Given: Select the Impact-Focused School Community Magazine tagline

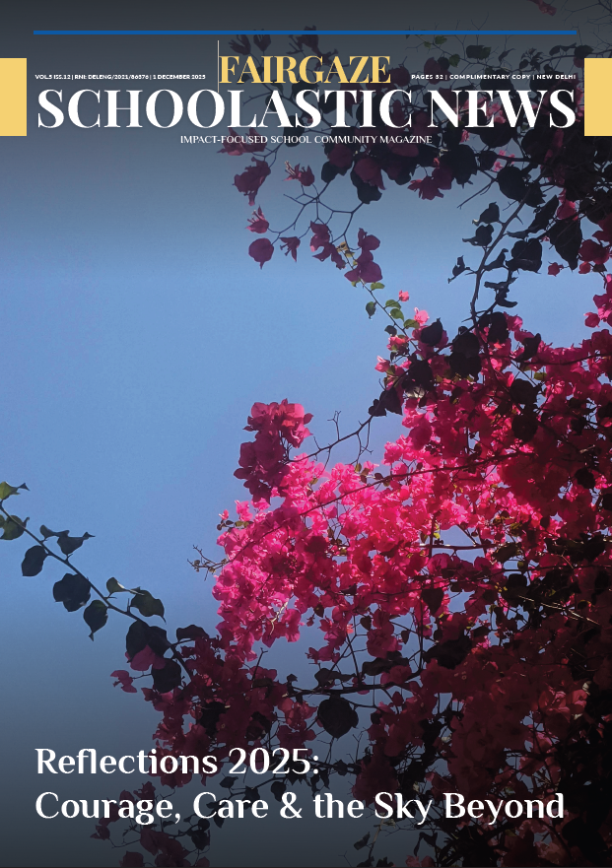Looking at the screenshot, I should [x=306, y=140].
